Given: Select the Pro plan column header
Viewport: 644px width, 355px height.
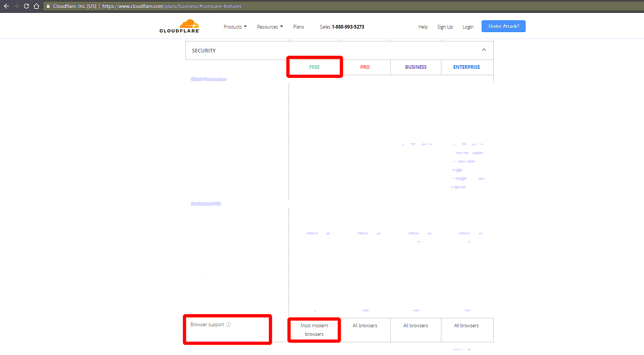Looking at the screenshot, I should coord(365,67).
